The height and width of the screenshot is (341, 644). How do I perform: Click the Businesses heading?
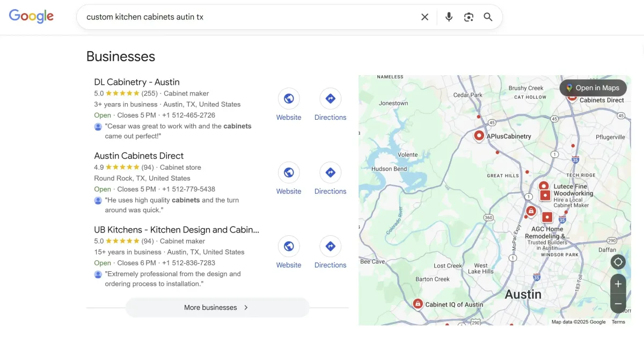pos(121,56)
